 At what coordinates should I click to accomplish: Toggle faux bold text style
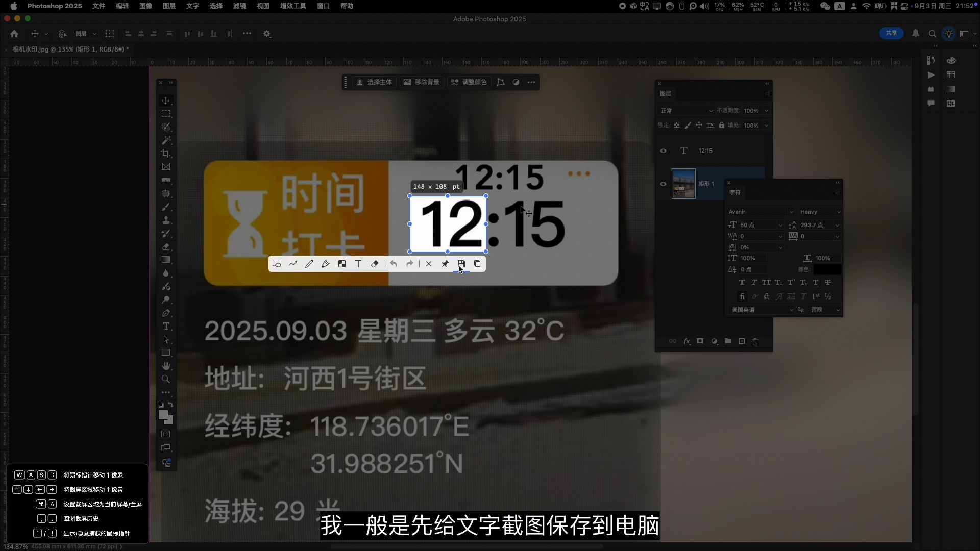[742, 282]
